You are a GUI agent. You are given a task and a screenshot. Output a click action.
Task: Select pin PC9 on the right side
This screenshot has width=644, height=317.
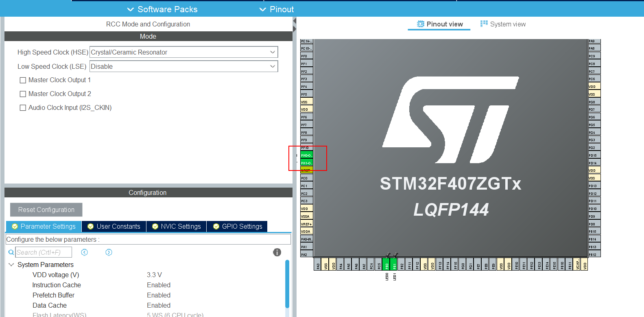[x=594, y=56]
